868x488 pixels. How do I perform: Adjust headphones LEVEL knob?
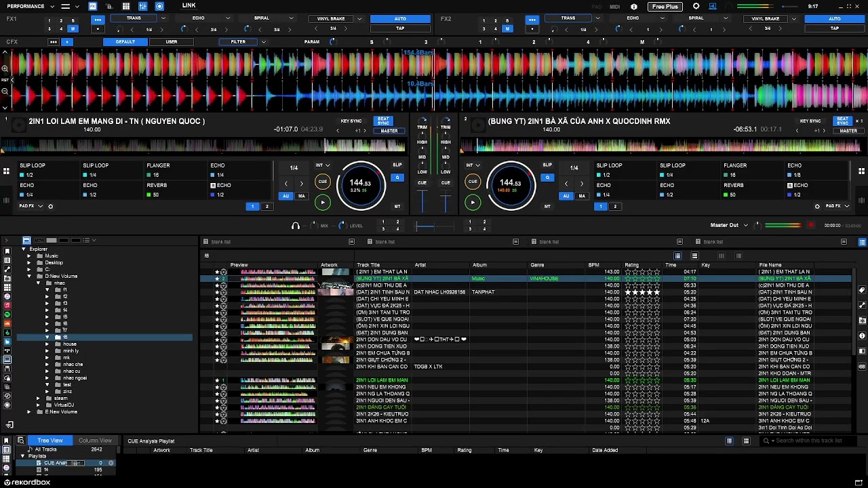[x=341, y=226]
